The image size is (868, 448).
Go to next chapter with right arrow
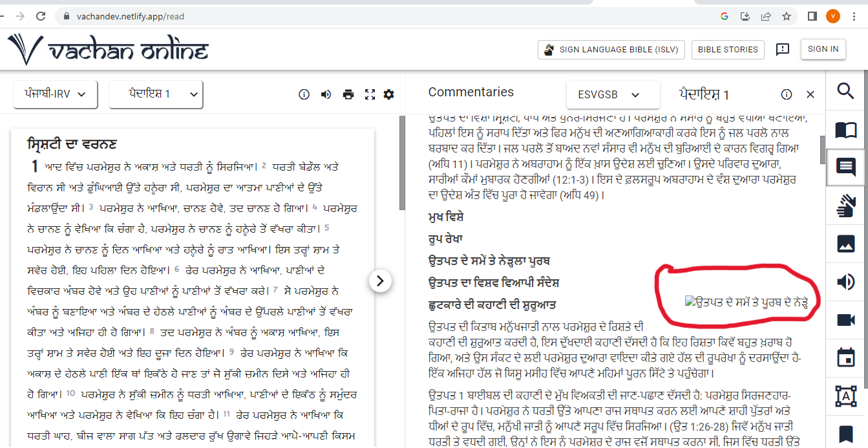click(380, 281)
